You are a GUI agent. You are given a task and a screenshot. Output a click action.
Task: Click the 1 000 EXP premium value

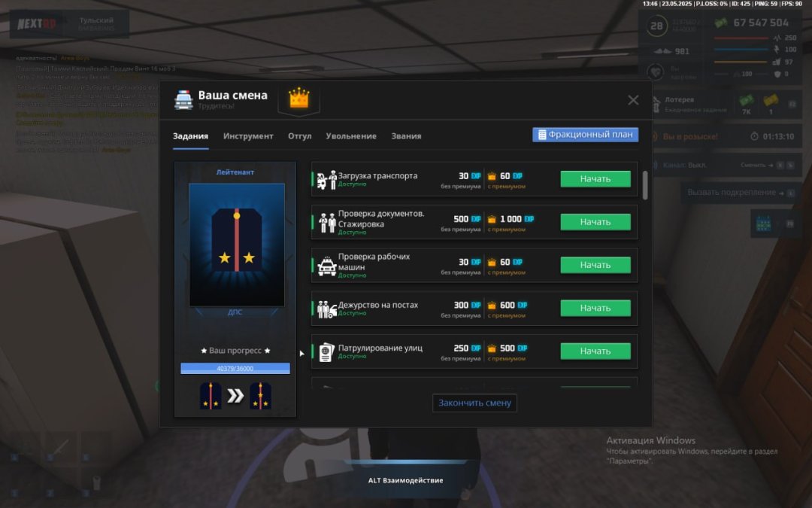pyautogui.click(x=517, y=219)
